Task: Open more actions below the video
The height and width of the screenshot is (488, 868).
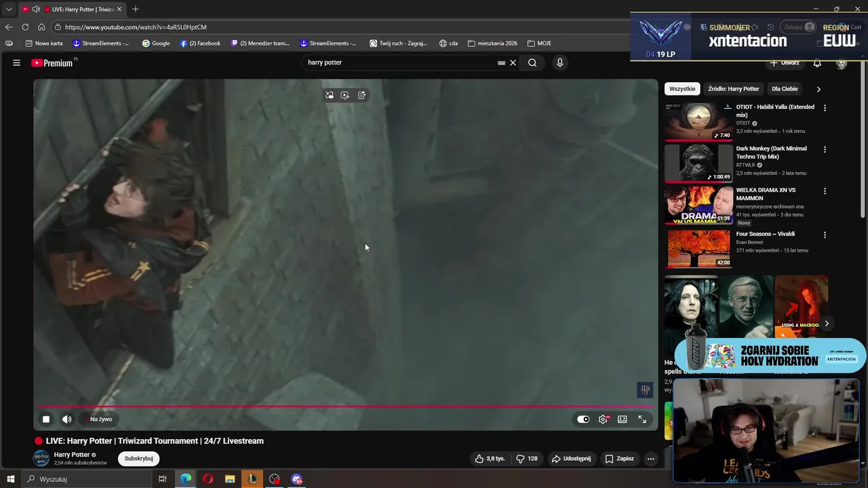Action: (650, 459)
